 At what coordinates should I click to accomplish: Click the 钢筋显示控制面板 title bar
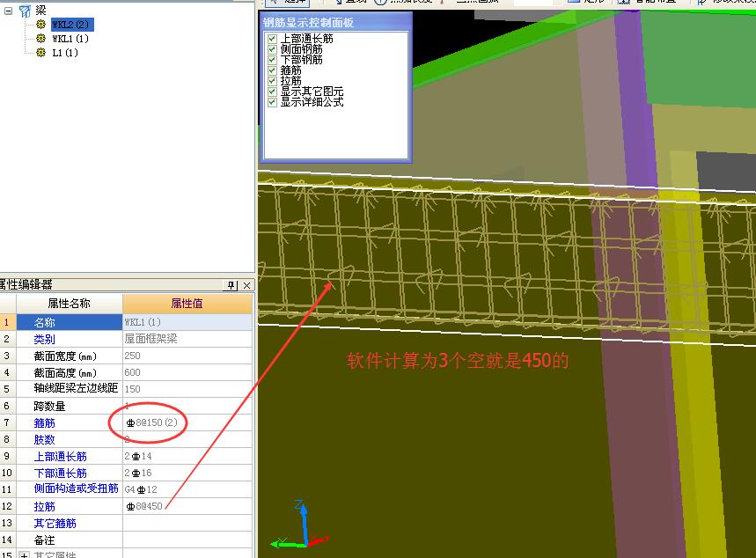point(336,22)
